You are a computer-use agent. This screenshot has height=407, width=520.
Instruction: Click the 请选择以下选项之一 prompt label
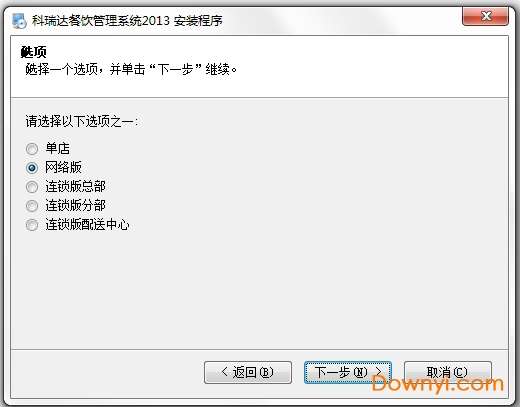82,121
